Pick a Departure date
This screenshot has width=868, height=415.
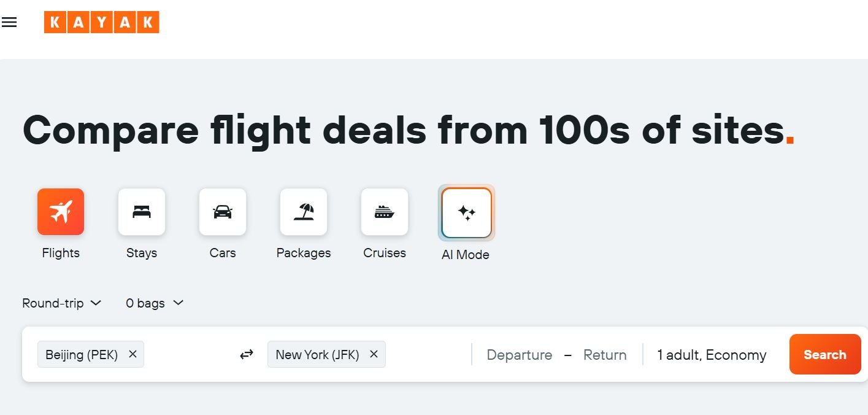point(519,355)
